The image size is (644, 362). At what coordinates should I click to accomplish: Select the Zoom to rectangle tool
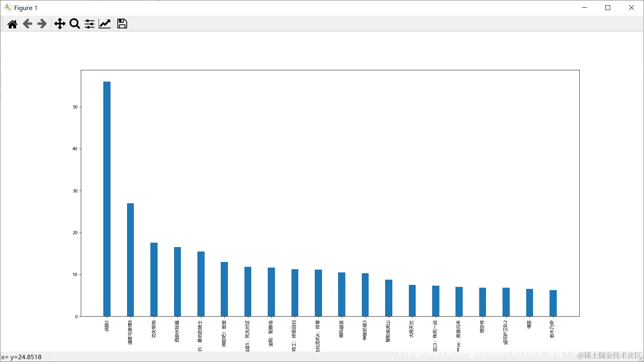tap(75, 24)
